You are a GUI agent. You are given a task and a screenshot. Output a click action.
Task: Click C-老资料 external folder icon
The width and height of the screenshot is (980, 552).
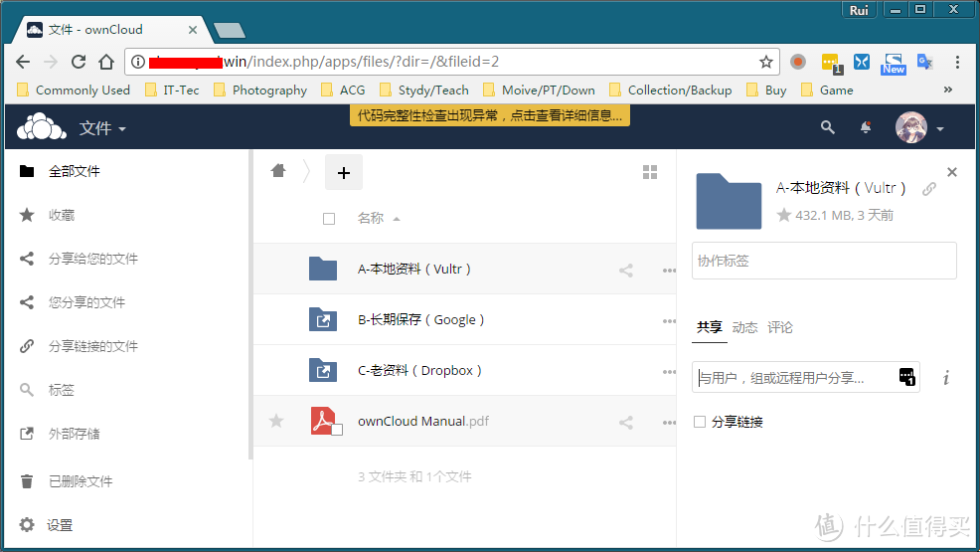tap(323, 370)
